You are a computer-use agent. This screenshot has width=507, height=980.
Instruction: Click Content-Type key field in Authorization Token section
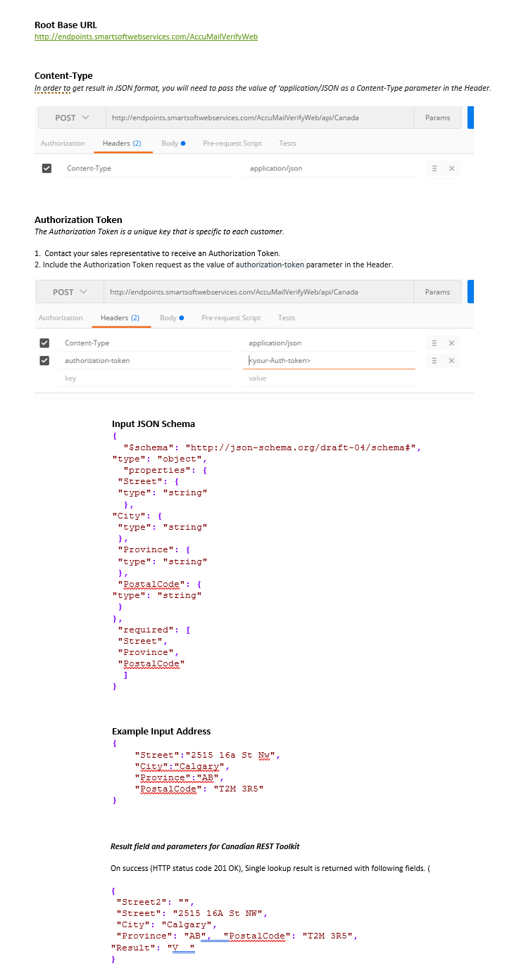coord(146,343)
